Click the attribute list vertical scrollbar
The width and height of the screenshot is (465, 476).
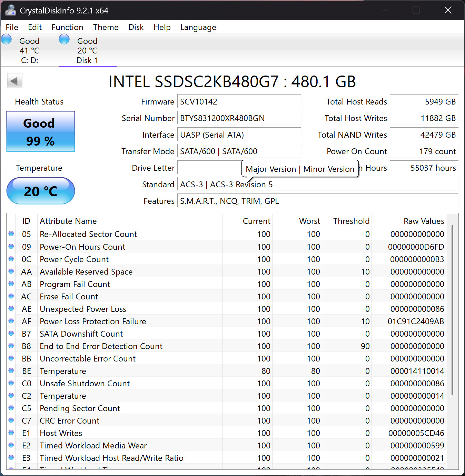452,310
